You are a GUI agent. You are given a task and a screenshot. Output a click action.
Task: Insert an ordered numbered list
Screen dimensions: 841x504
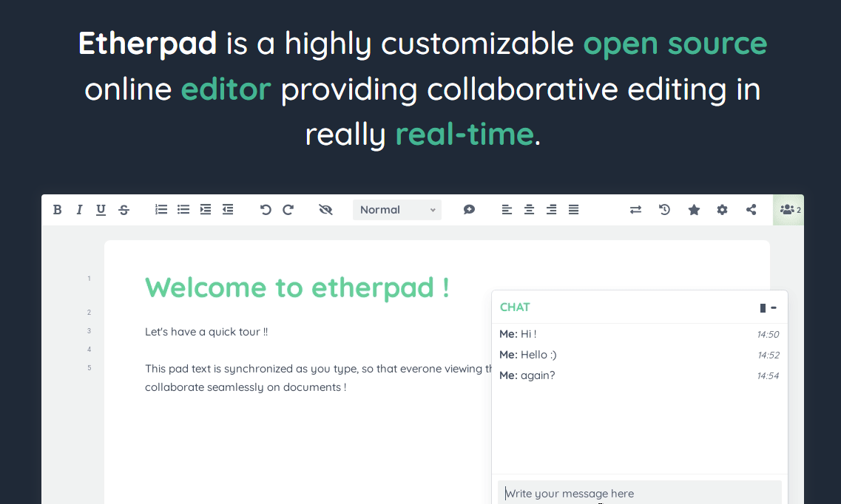(161, 210)
